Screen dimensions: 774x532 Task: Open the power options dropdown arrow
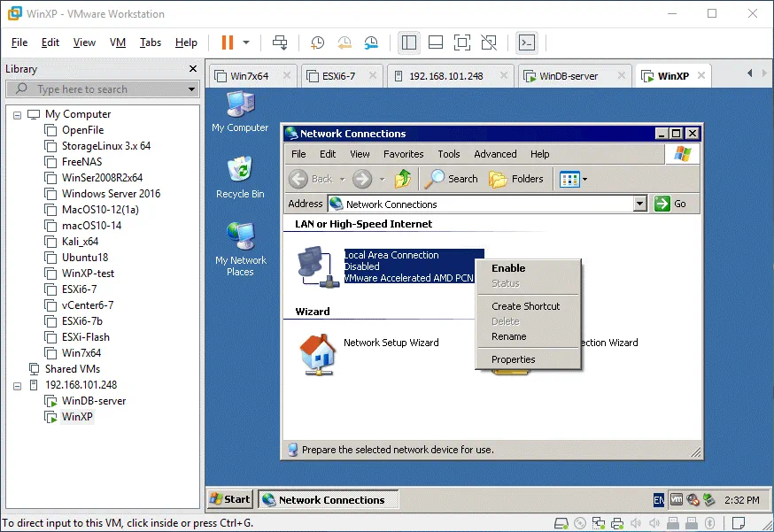point(246,42)
